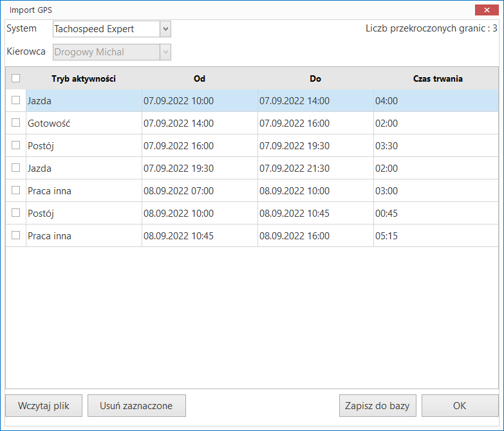The height and width of the screenshot is (431, 504).
Task: Check the box for Jazda 10:00 row
Action: [x=16, y=100]
